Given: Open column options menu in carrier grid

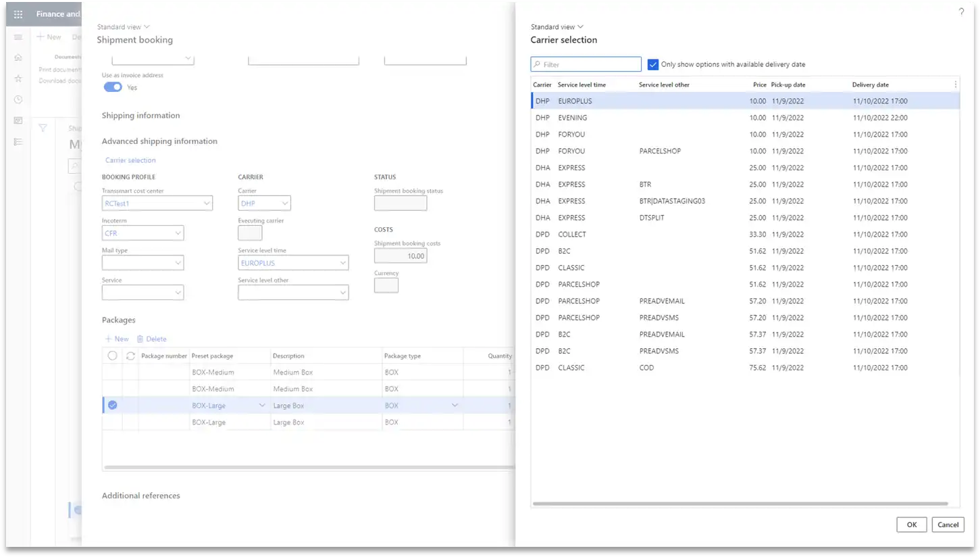Looking at the screenshot, I should coord(955,84).
